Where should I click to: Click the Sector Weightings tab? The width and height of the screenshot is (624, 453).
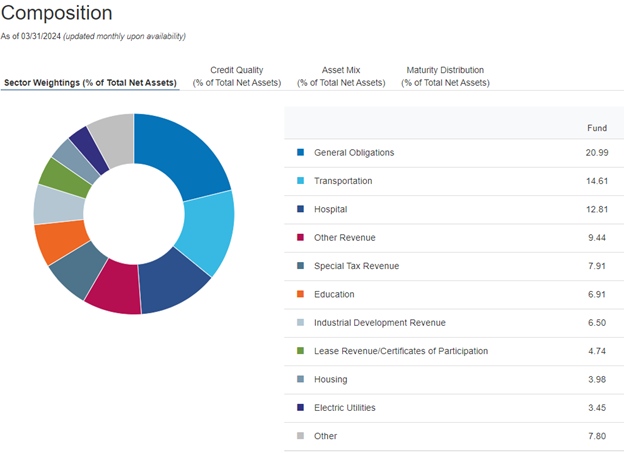tap(91, 82)
